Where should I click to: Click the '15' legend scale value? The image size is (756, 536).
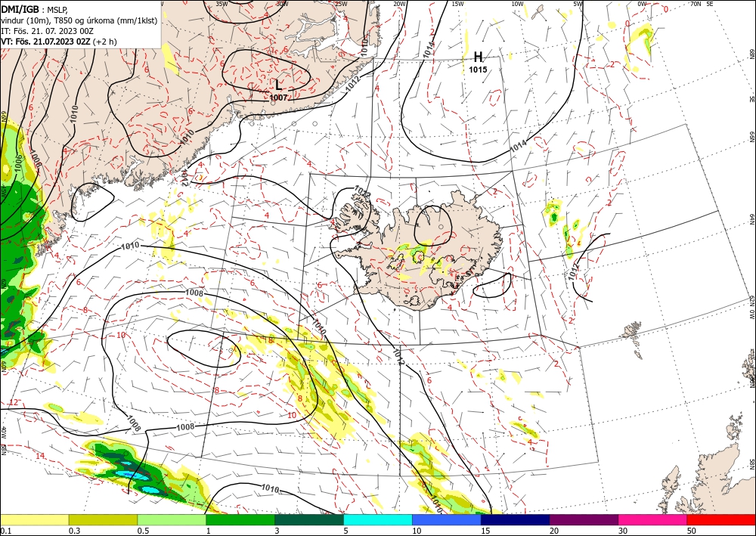coord(485,531)
